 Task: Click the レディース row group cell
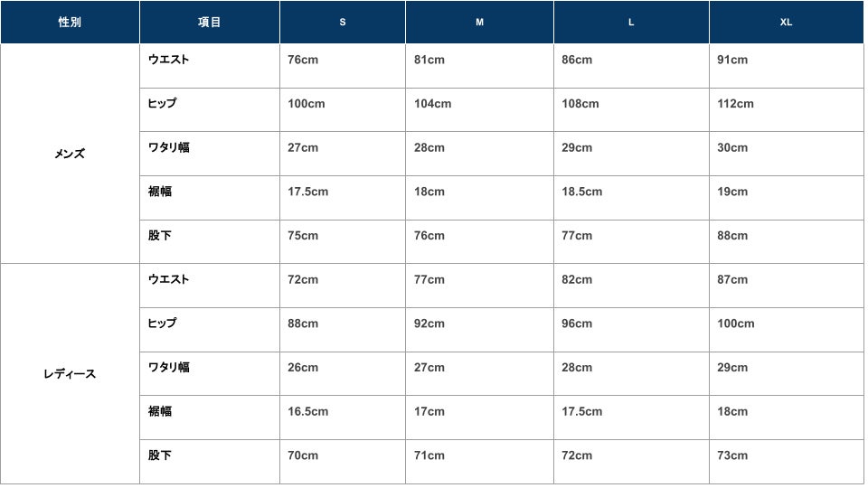click(x=70, y=373)
